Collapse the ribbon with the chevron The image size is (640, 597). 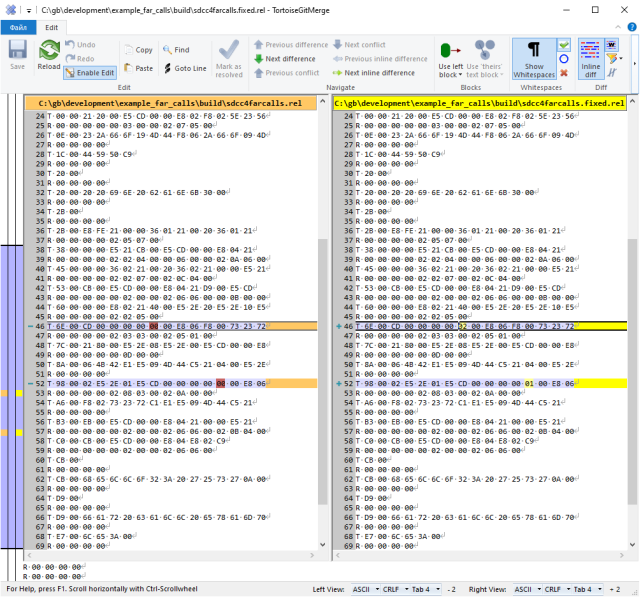click(x=618, y=27)
